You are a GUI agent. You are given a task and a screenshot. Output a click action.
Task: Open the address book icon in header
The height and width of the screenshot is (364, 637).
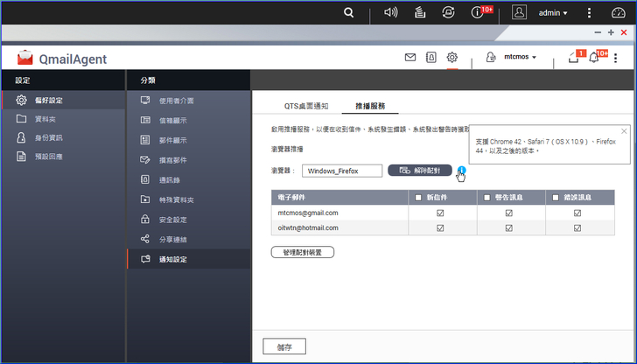pos(430,58)
